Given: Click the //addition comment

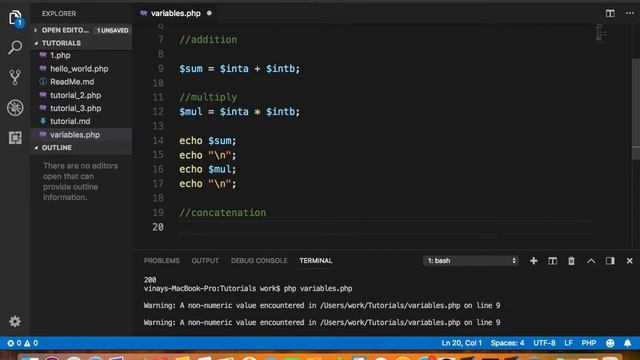Looking at the screenshot, I should [x=208, y=40].
